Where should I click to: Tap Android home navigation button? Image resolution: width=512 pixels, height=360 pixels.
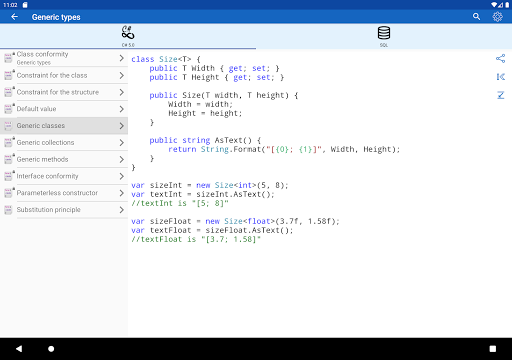click(x=51, y=349)
